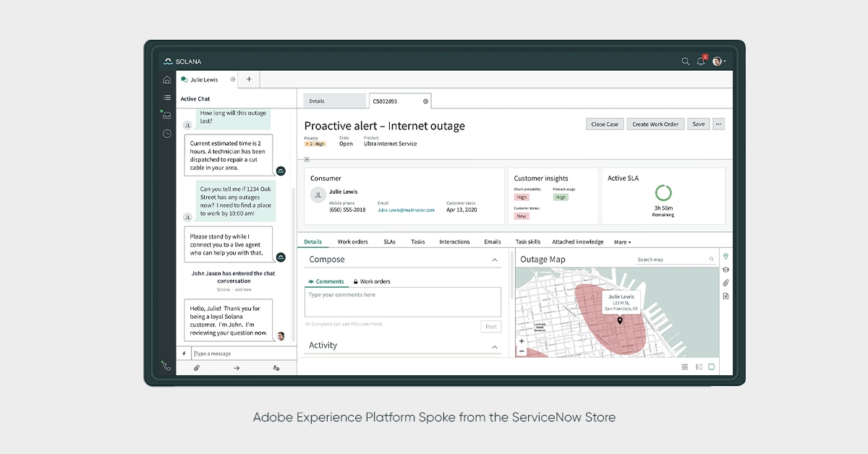
Task: Click the map marker on Outage Map
Action: coord(620,320)
